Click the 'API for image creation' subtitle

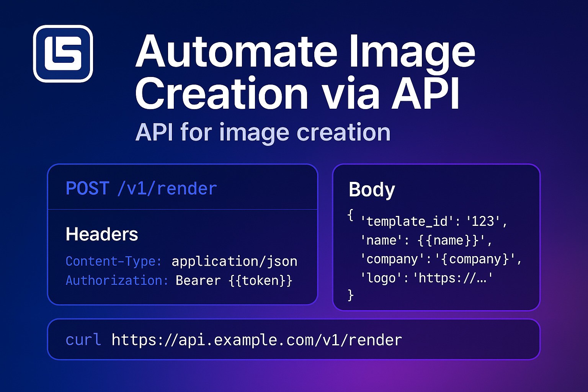(263, 132)
